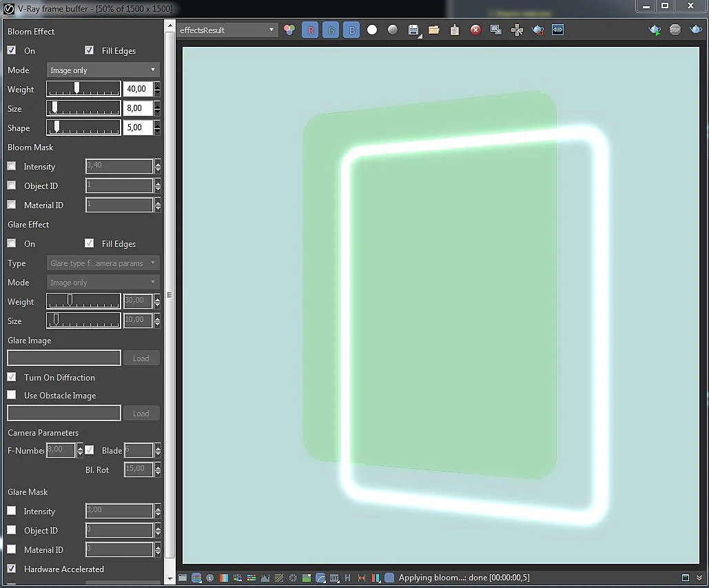Start interactive rendering teapot with play icon

655,30
